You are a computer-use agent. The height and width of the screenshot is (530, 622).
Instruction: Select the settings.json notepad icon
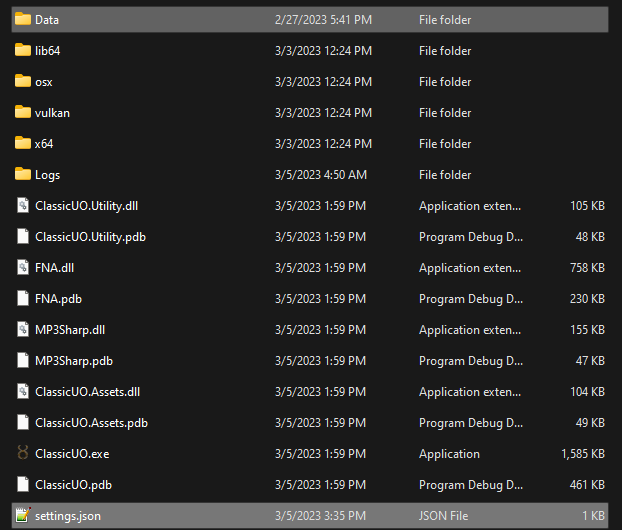point(23,515)
